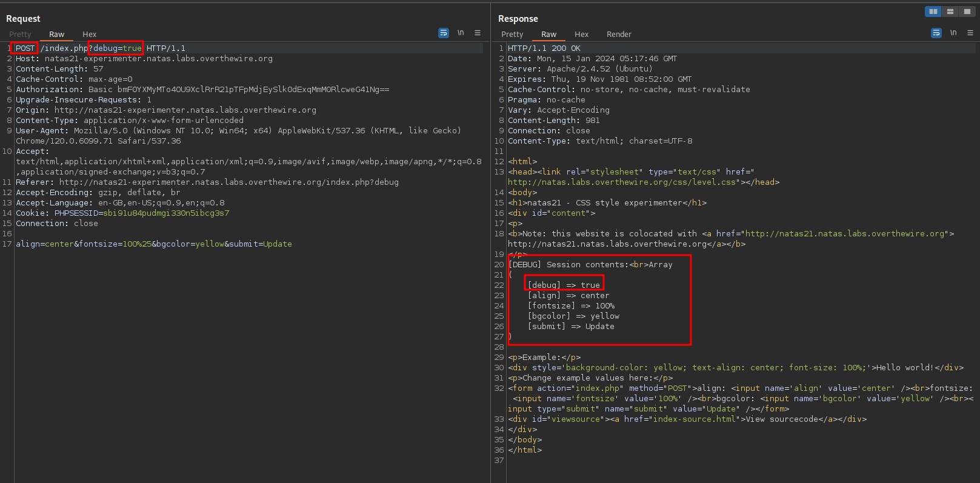Click the PHPSESSID cookie value
The height and width of the screenshot is (483, 980).
tap(166, 213)
